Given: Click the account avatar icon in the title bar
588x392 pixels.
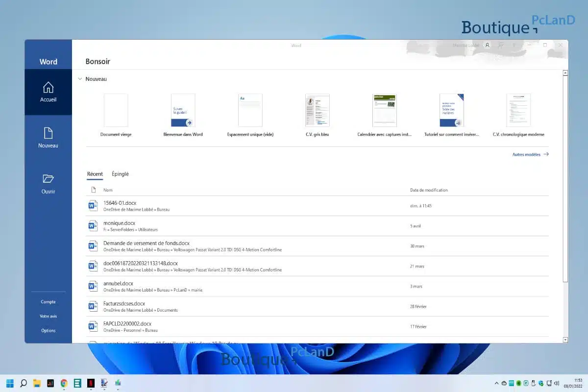Looking at the screenshot, I should click(487, 45).
